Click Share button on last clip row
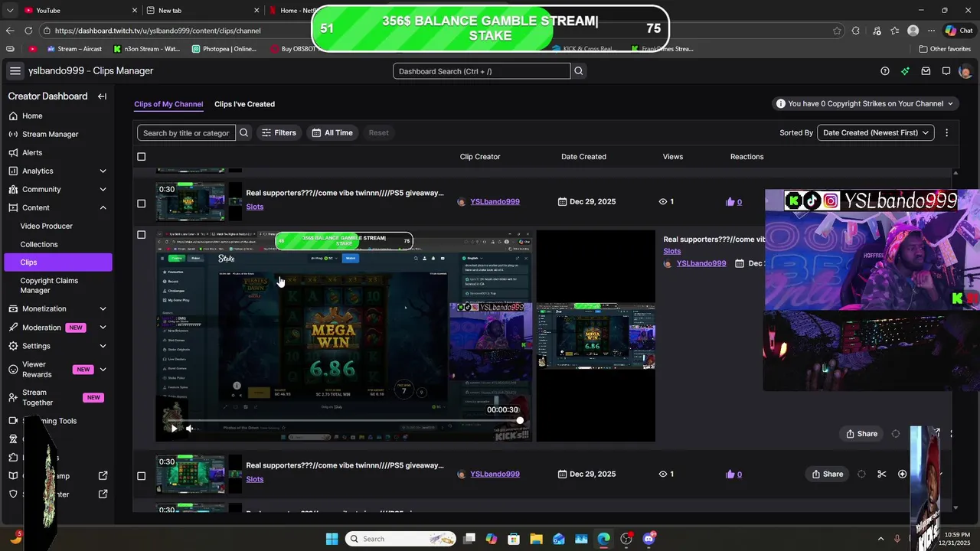980x551 pixels. pyautogui.click(x=828, y=474)
